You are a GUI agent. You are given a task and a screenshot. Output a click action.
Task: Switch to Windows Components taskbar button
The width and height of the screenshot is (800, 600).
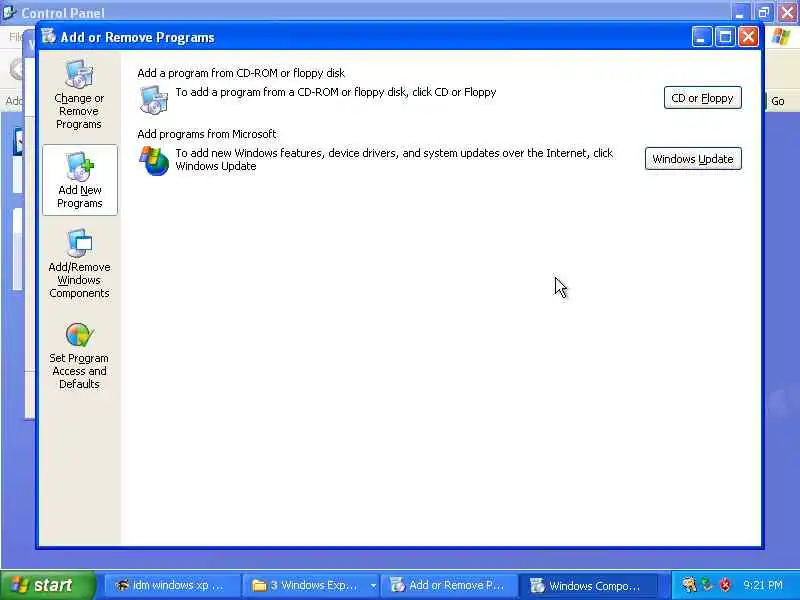pos(587,585)
